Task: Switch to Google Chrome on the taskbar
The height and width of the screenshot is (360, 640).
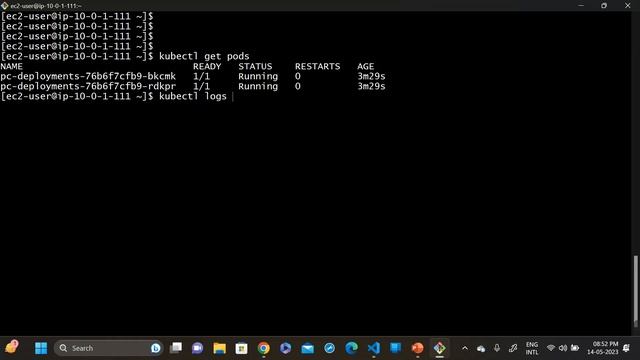Action: click(x=264, y=348)
